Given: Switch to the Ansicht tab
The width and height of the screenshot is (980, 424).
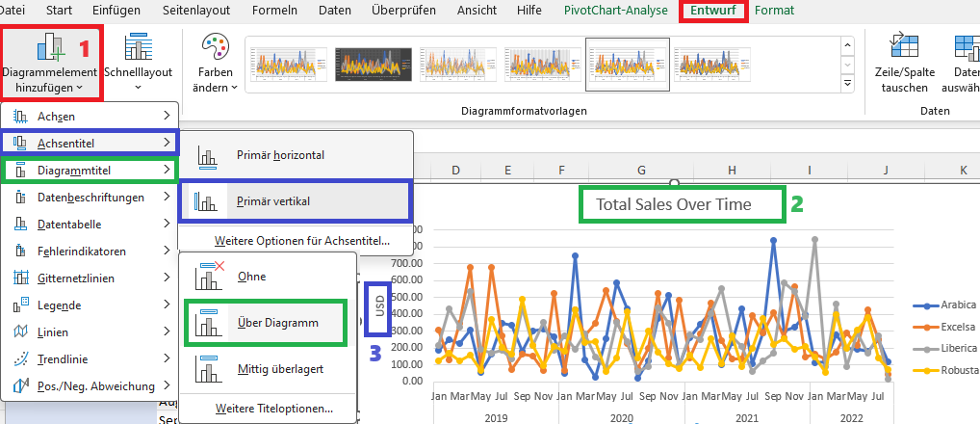Looking at the screenshot, I should (477, 10).
